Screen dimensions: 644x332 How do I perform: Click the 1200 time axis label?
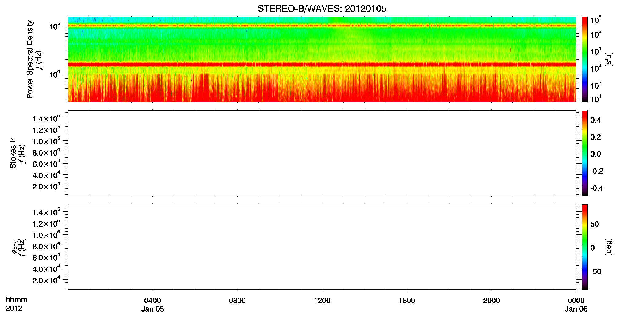(322, 301)
